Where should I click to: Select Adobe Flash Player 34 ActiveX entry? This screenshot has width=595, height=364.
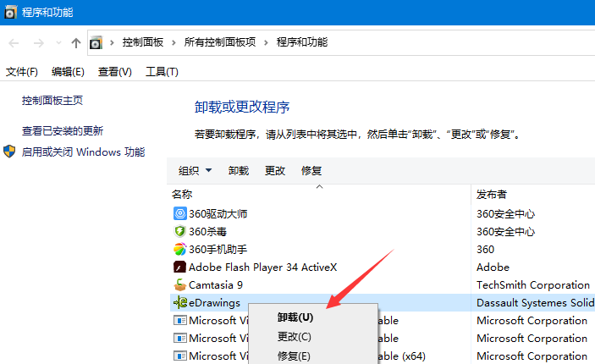pos(262,267)
